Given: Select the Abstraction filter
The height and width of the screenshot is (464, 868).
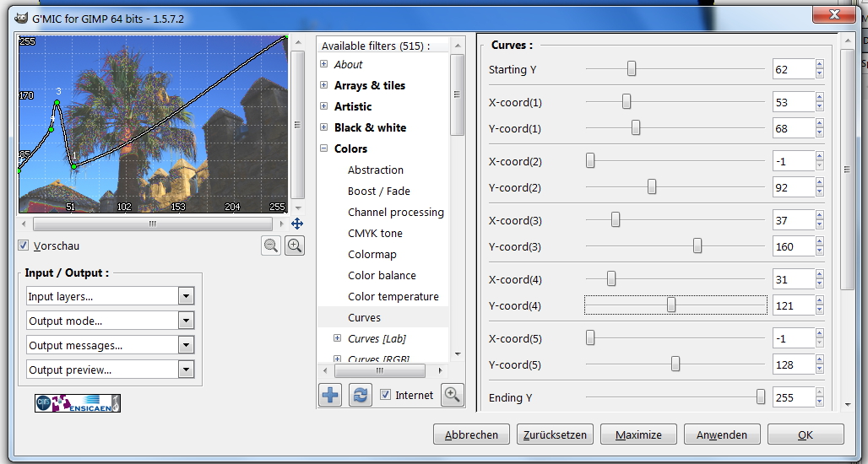Looking at the screenshot, I should click(x=376, y=170).
